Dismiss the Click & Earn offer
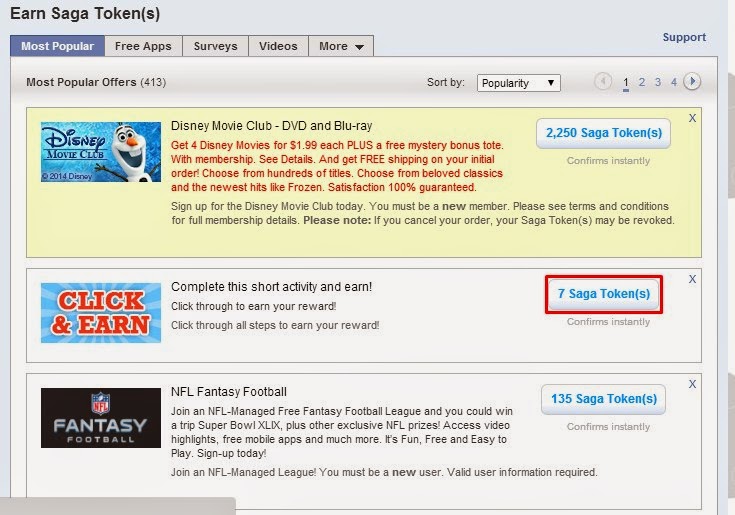 pos(692,279)
